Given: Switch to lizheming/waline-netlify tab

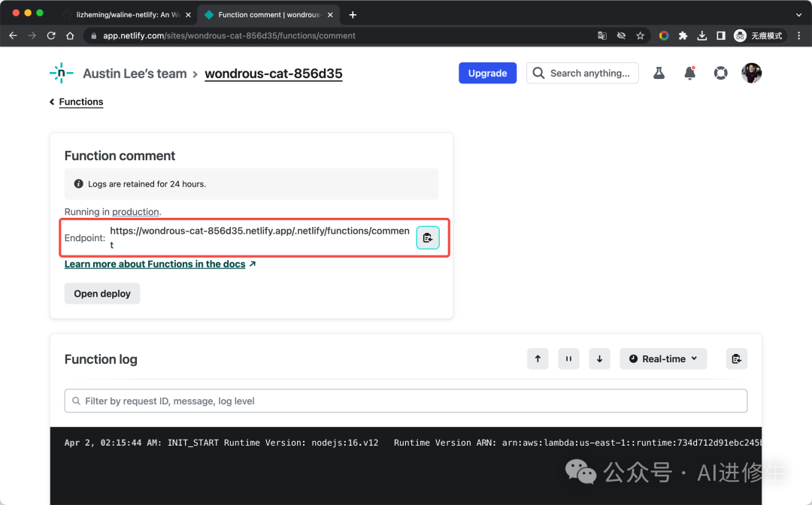Looking at the screenshot, I should pos(127,15).
